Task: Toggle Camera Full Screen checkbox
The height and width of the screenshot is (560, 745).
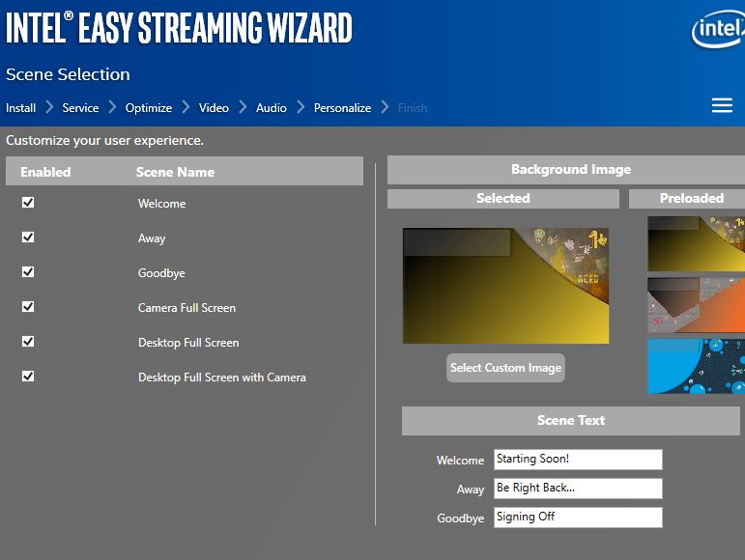Action: click(28, 307)
